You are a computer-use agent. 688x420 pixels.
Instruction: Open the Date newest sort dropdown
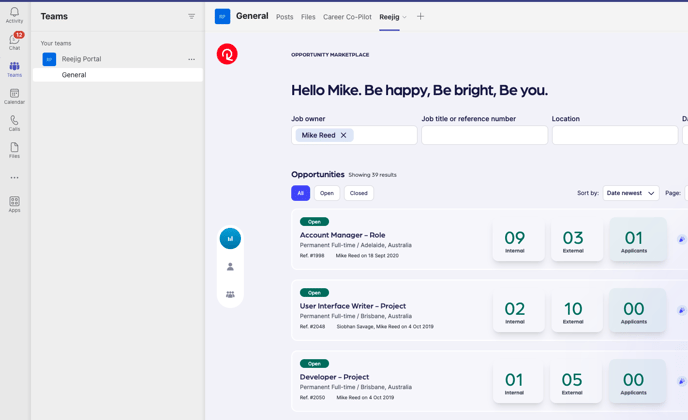point(630,193)
